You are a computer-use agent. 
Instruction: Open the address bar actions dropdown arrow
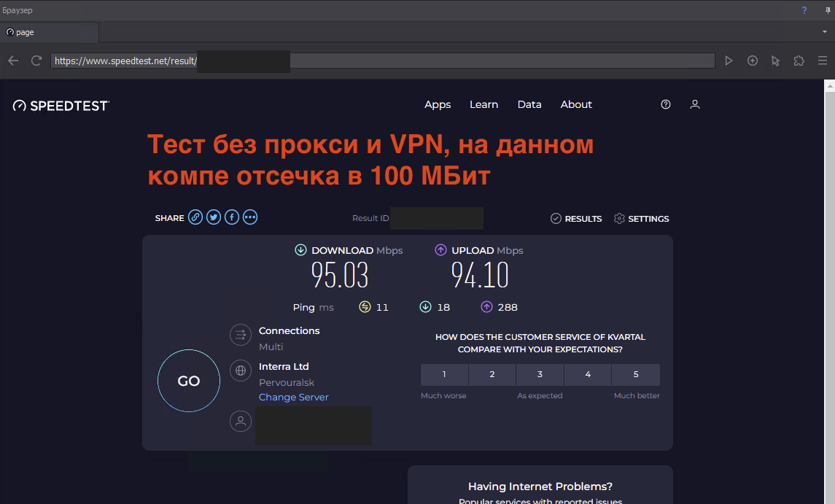[x=824, y=32]
